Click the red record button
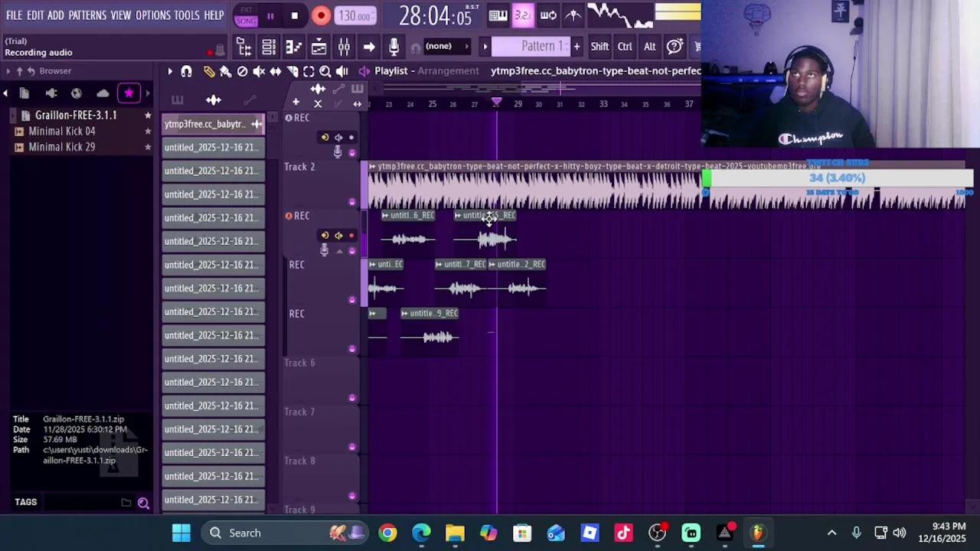The width and height of the screenshot is (980, 551). coord(321,16)
